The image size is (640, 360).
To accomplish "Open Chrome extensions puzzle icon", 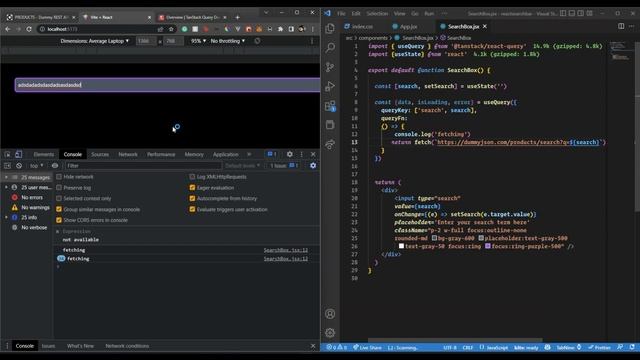I will [280, 29].
